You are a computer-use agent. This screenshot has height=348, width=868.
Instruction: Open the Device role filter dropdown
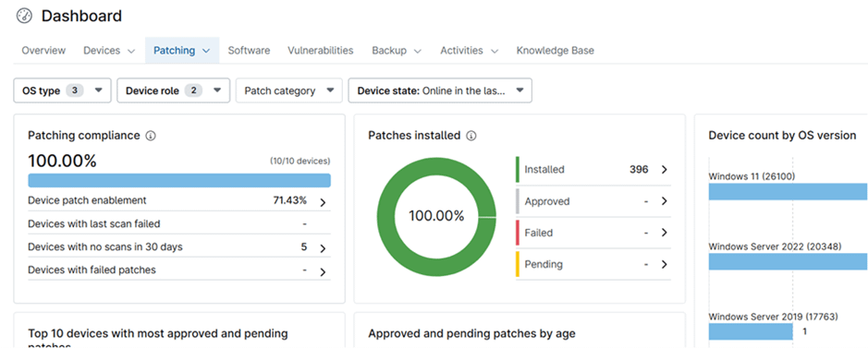(173, 90)
